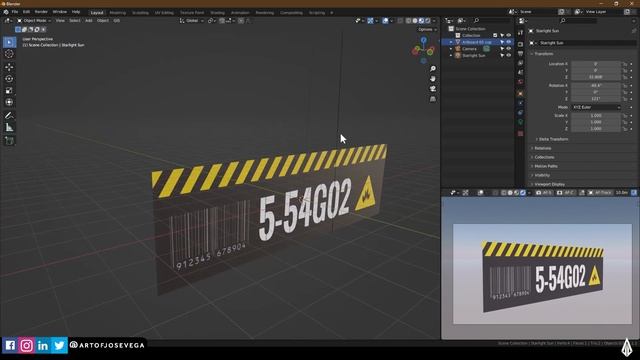Screen dimensions: 640x360
Task: Toggle pin icon in properties header
Action: [634, 31]
